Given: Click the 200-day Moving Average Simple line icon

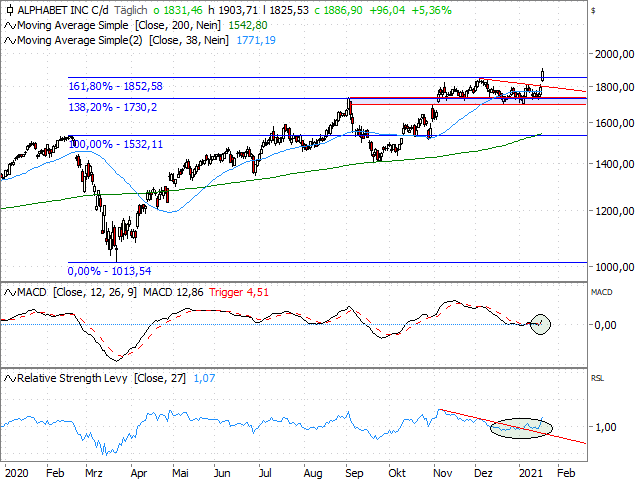Looking at the screenshot, I should 10,26.
